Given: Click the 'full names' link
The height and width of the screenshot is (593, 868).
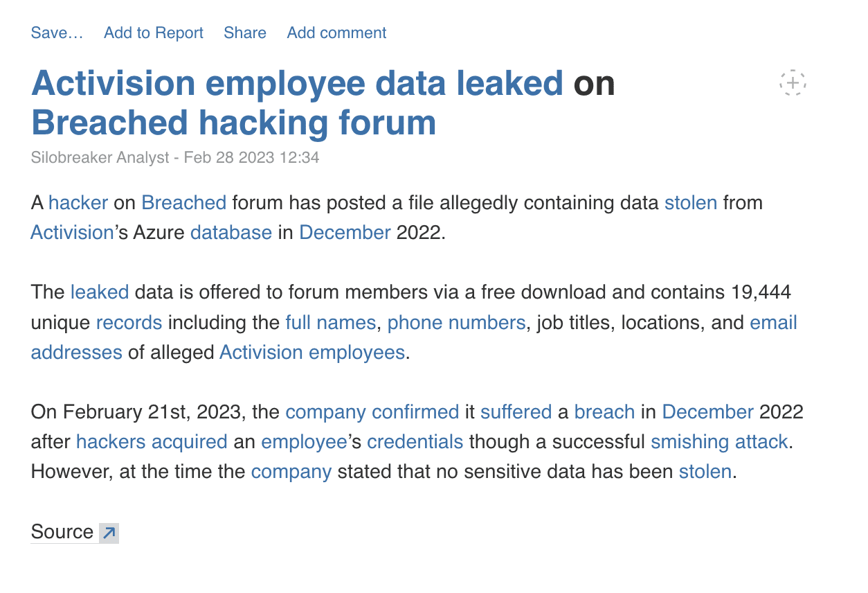Looking at the screenshot, I should point(330,322).
